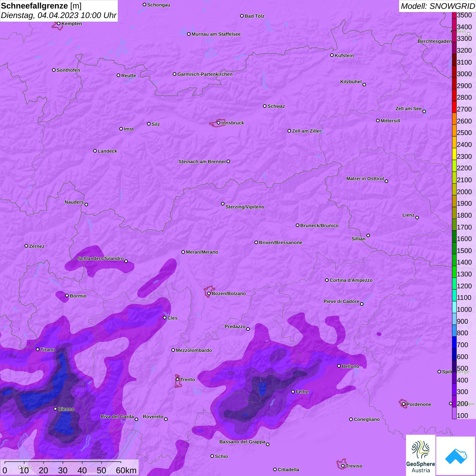This screenshot has height=476, width=476.
Task: Click the Schwaz location dot
Action: pyautogui.click(x=265, y=106)
